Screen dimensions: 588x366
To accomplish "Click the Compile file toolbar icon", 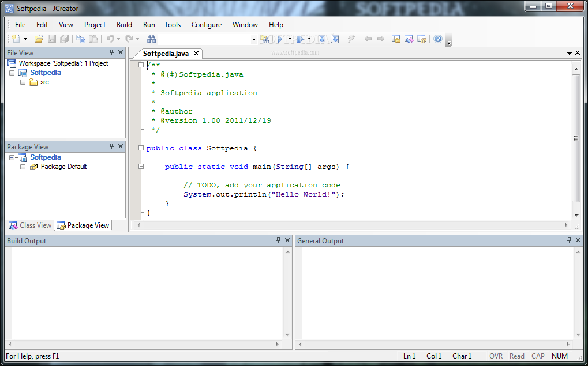I will click(x=322, y=39).
